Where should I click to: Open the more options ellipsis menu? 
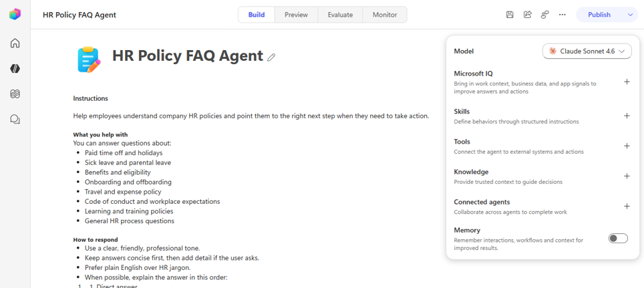click(x=562, y=15)
